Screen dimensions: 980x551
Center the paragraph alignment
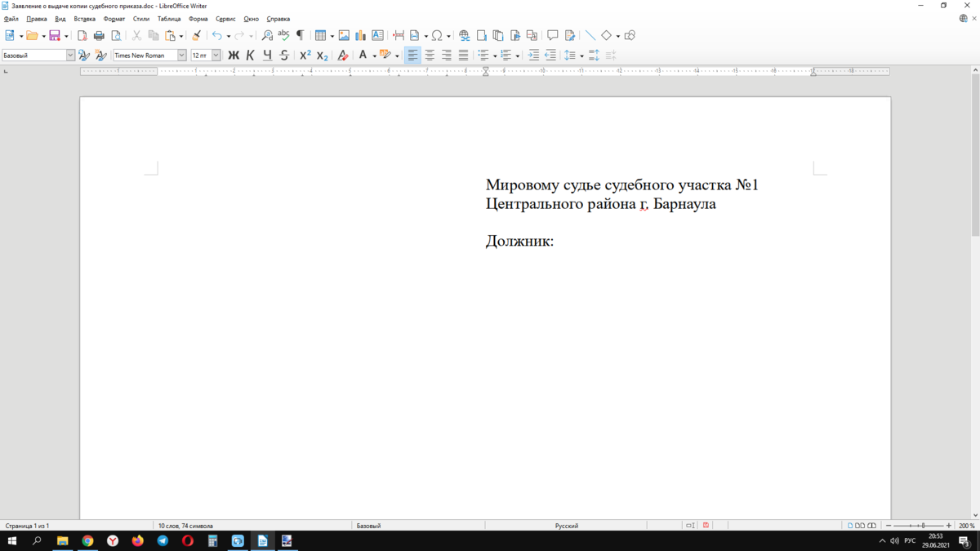point(430,56)
